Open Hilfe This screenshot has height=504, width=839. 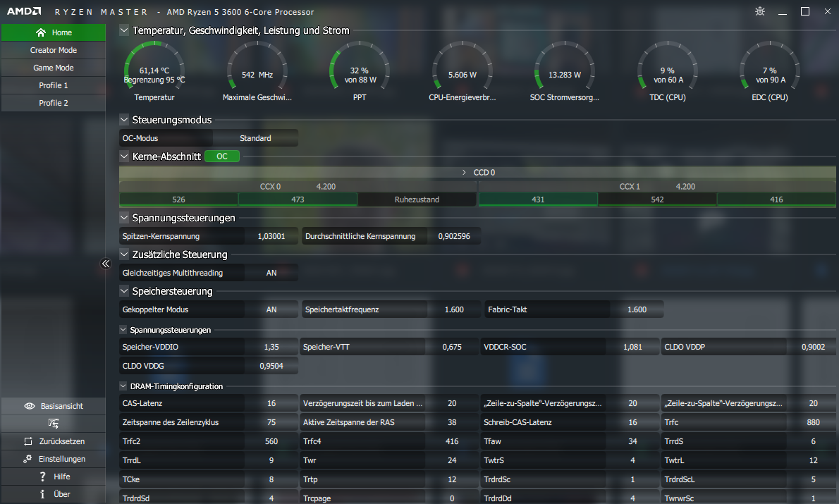pos(54,477)
